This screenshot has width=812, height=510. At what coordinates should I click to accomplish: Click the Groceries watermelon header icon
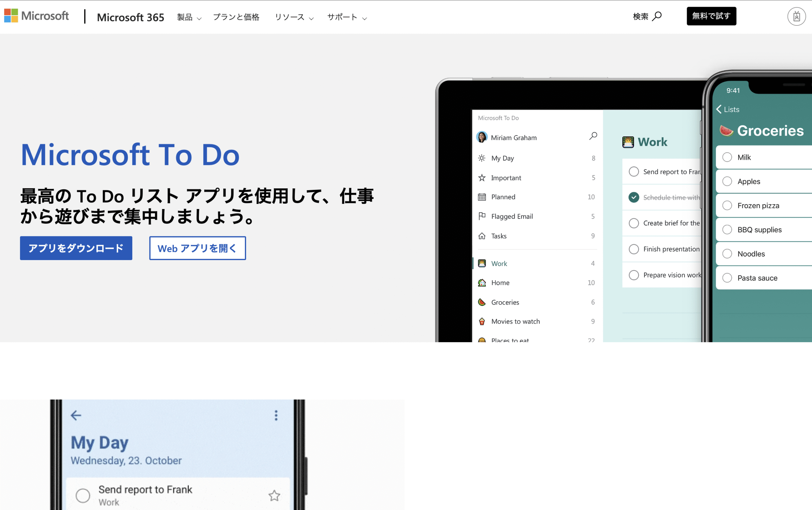726,130
